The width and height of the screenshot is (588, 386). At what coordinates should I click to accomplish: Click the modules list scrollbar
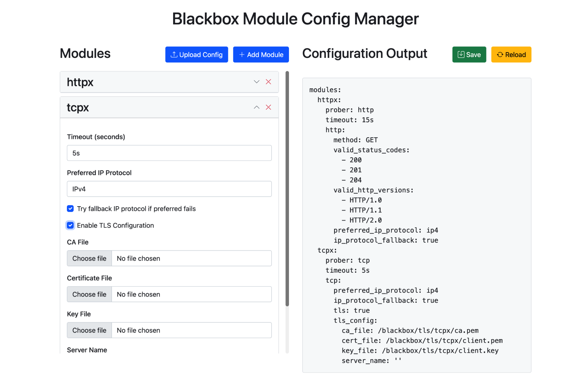pyautogui.click(x=287, y=189)
